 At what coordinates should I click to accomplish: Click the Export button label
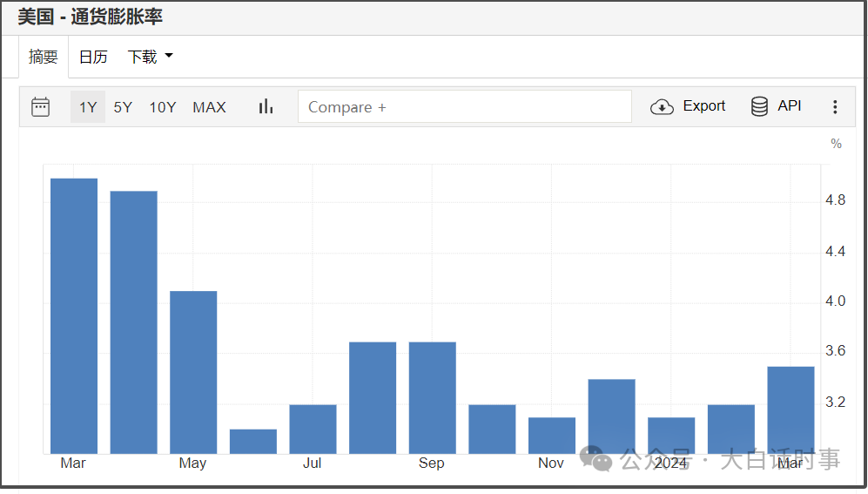(703, 105)
